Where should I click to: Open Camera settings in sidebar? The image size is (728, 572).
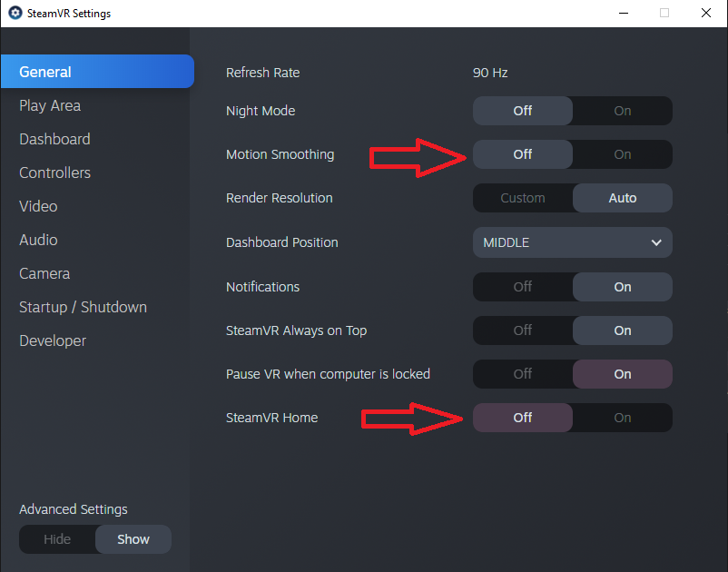[44, 273]
